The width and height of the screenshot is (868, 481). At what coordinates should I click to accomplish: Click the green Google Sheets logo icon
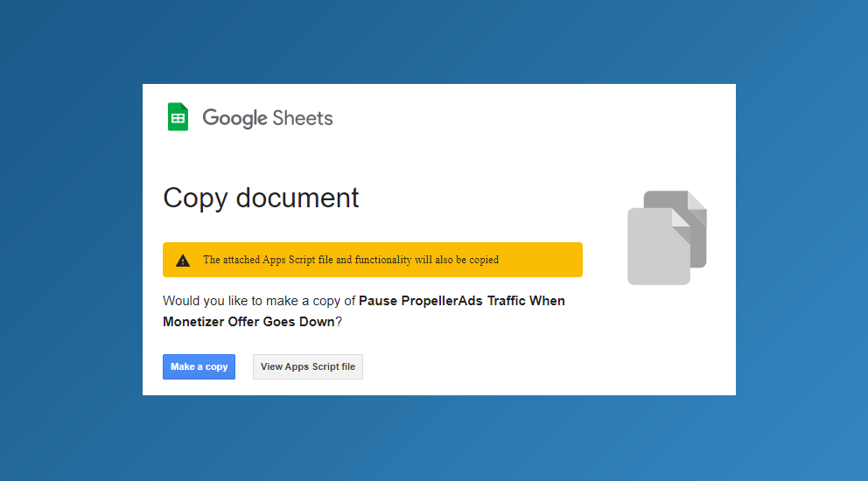pyautogui.click(x=178, y=117)
